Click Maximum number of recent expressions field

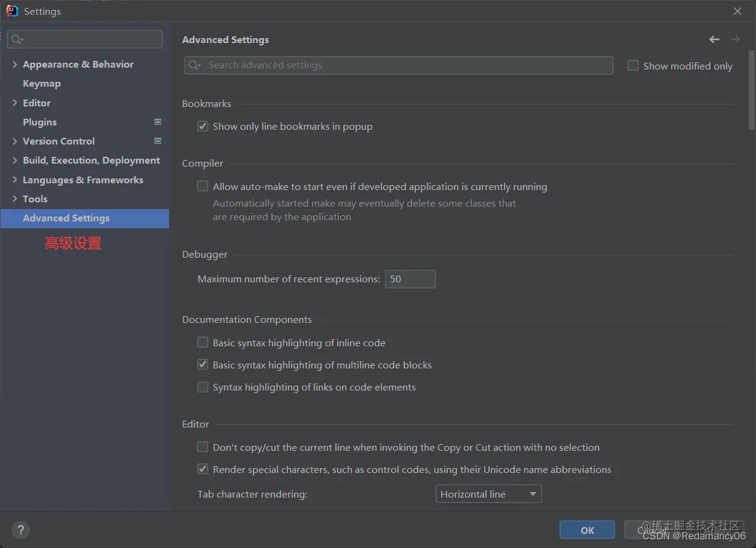tap(410, 279)
